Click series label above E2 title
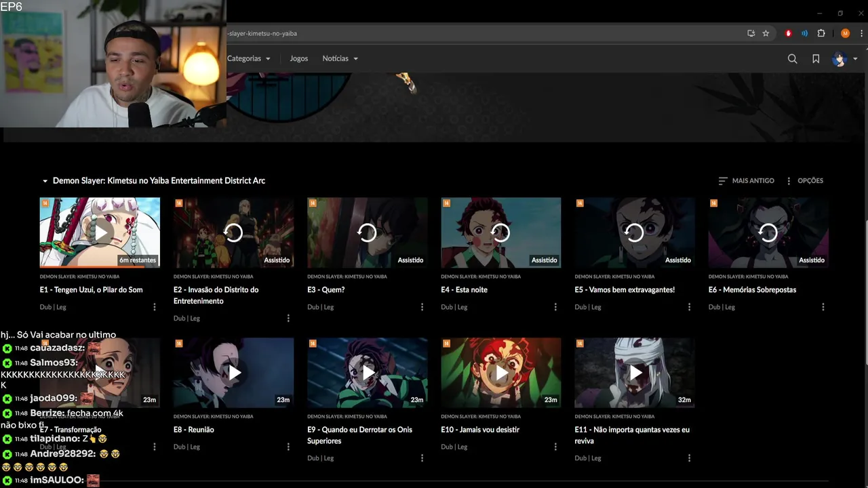This screenshot has height=488, width=868. pyautogui.click(x=213, y=277)
